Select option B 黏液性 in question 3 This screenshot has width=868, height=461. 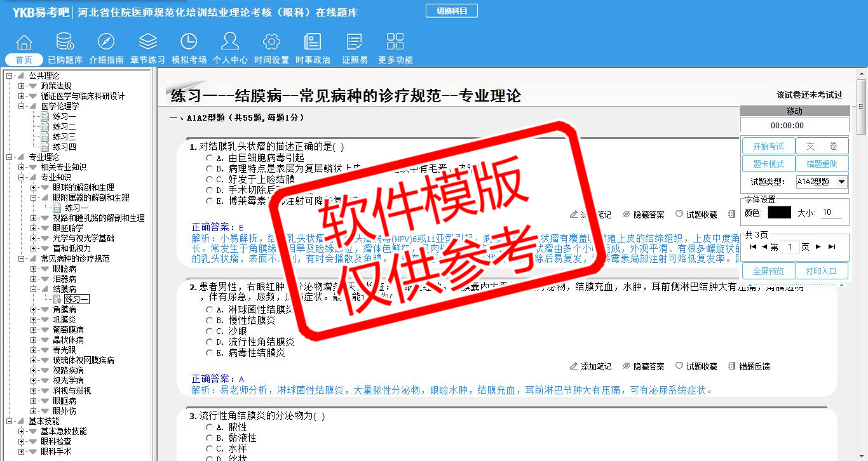pyautogui.click(x=209, y=438)
